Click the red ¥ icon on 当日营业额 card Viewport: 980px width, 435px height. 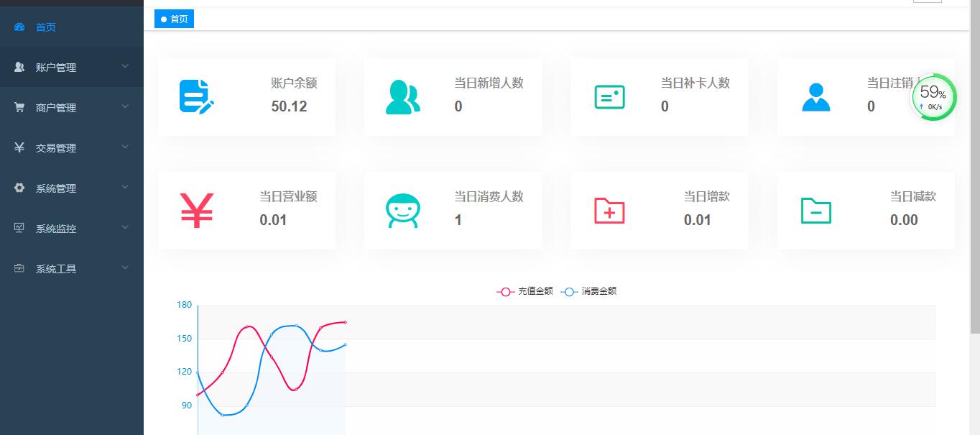click(196, 209)
